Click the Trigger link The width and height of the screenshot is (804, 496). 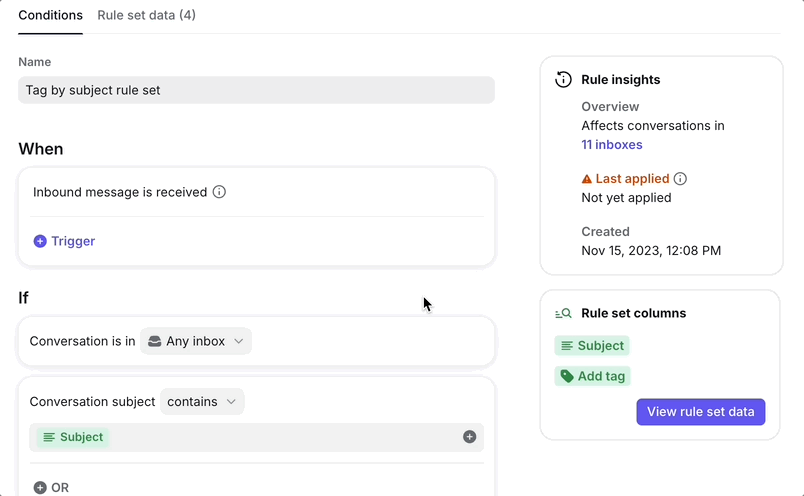coord(73,241)
